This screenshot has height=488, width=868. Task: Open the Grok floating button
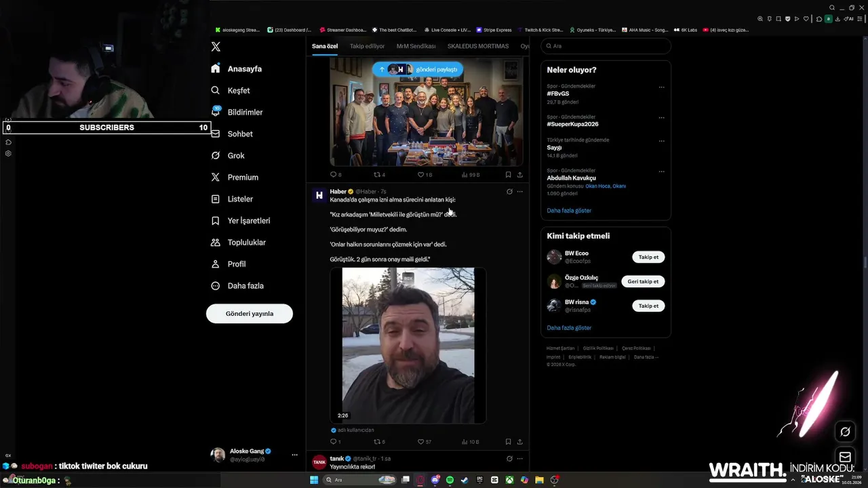pyautogui.click(x=845, y=432)
